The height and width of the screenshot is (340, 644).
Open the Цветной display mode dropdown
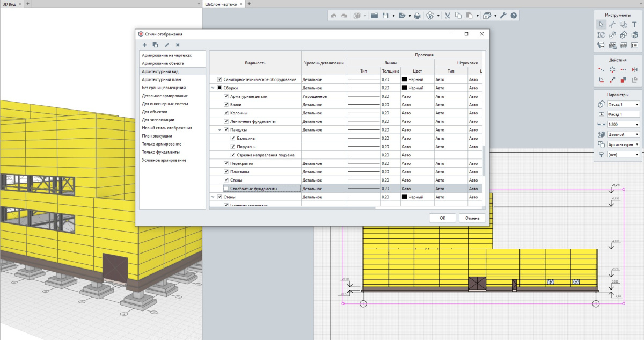point(623,134)
